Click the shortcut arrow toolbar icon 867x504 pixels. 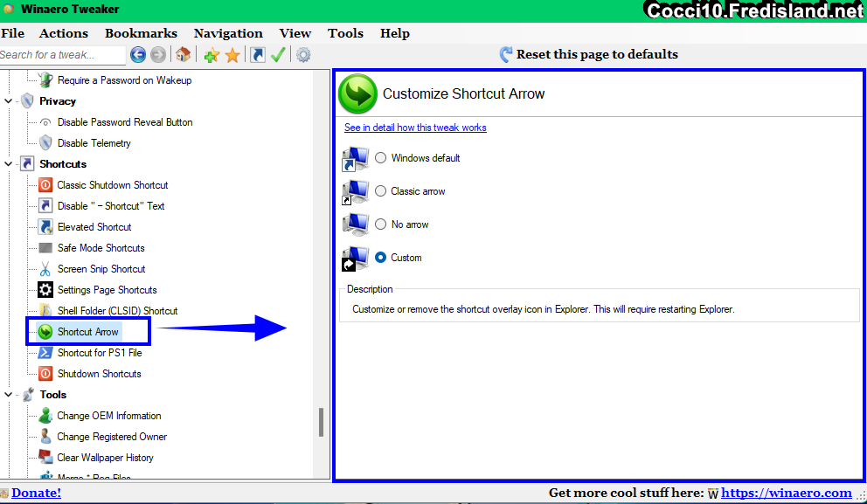point(258,55)
